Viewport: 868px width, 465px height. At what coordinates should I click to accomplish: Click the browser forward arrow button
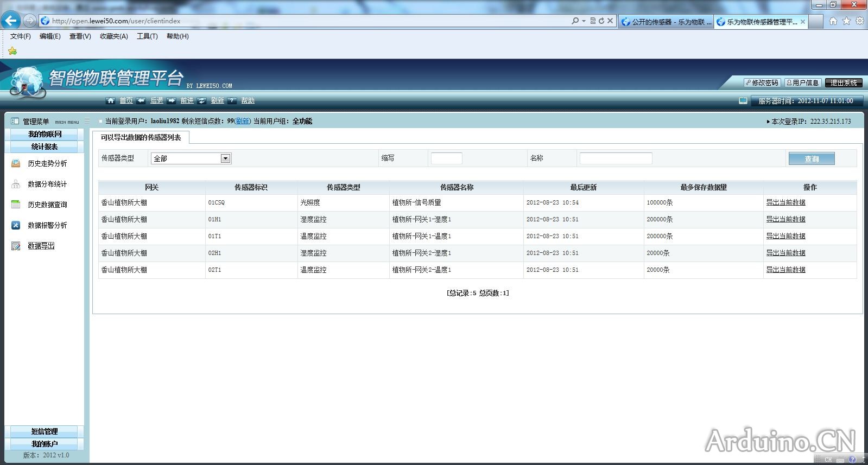(30, 21)
